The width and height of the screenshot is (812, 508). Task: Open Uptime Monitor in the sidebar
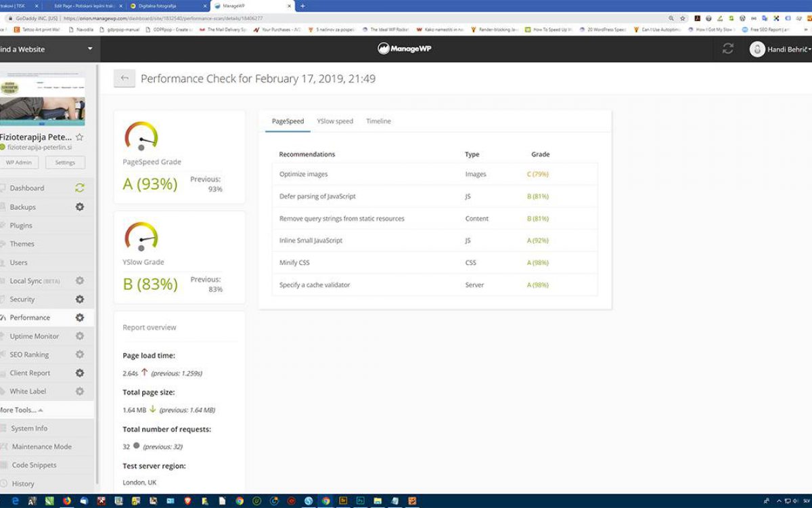(x=34, y=336)
